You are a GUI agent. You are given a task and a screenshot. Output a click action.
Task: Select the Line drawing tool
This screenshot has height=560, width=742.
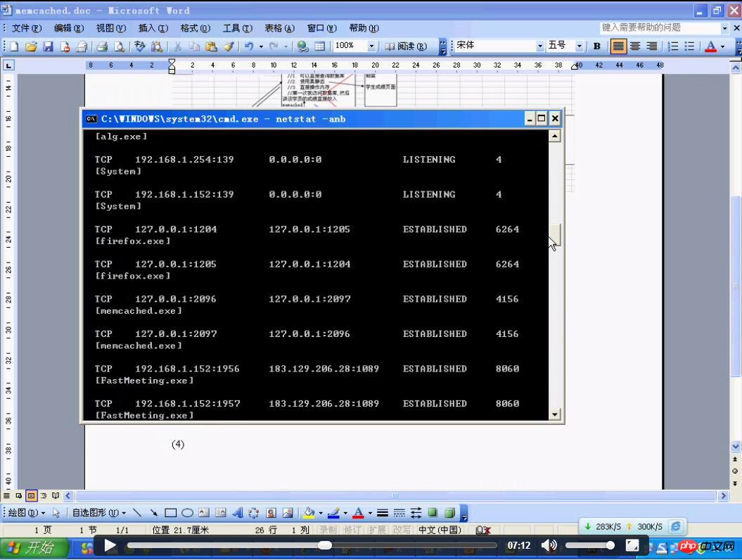(136, 513)
